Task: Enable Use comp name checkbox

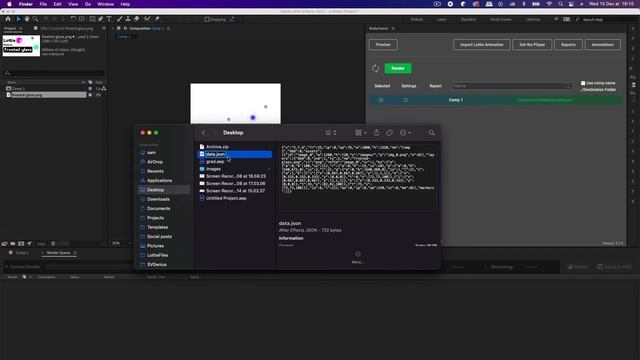Action: [583, 83]
